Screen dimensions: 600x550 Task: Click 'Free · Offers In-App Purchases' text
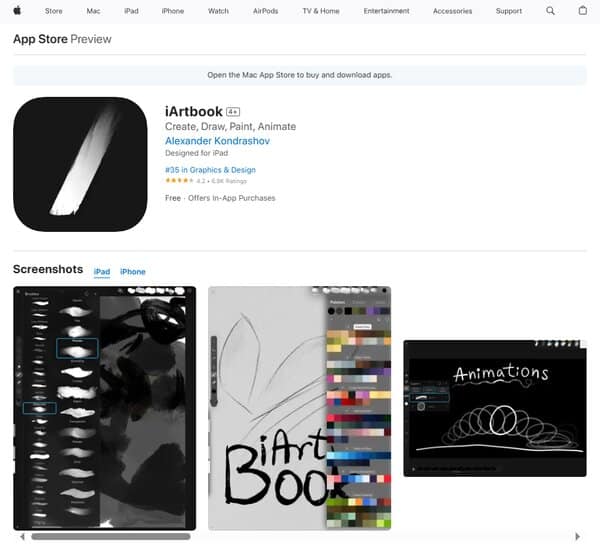pyautogui.click(x=220, y=198)
